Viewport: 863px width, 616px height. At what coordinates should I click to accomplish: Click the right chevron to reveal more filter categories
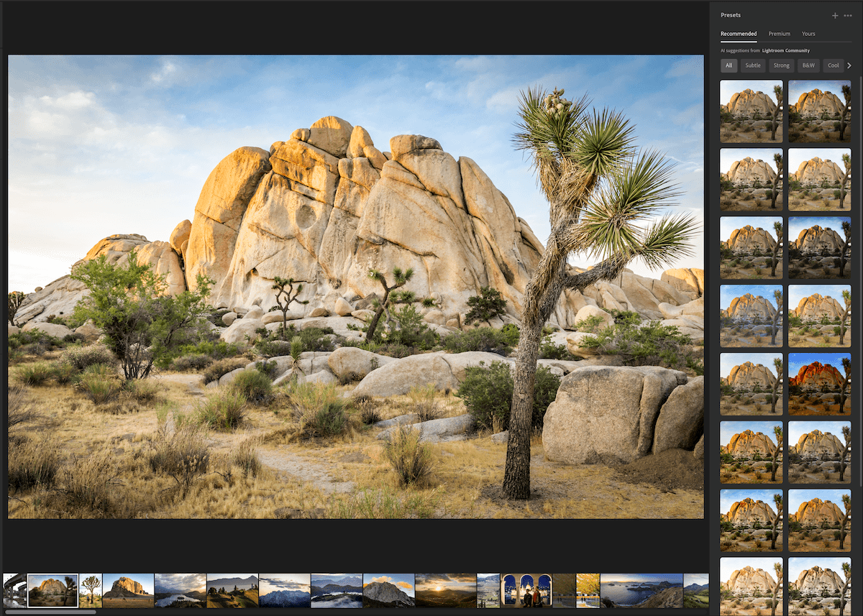pos(849,65)
